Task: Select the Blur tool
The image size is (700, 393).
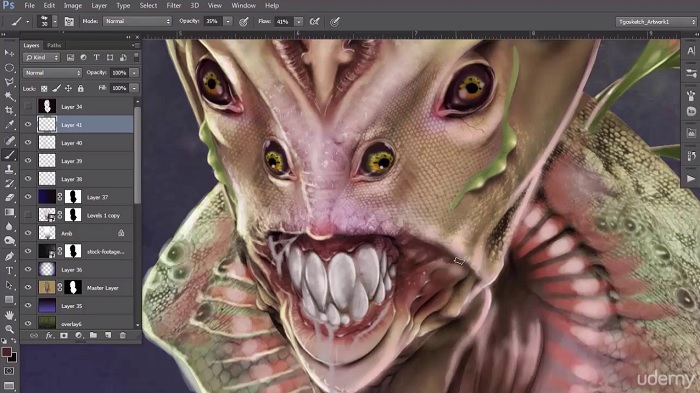Action: [x=9, y=226]
